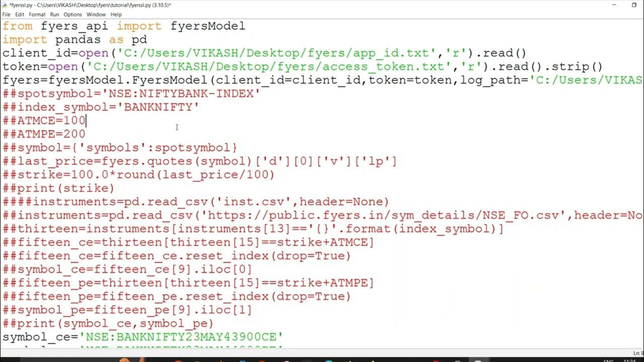Click the ##last_price=fyers.quotes(symbol) line
The image size is (644, 362).
point(200,161)
